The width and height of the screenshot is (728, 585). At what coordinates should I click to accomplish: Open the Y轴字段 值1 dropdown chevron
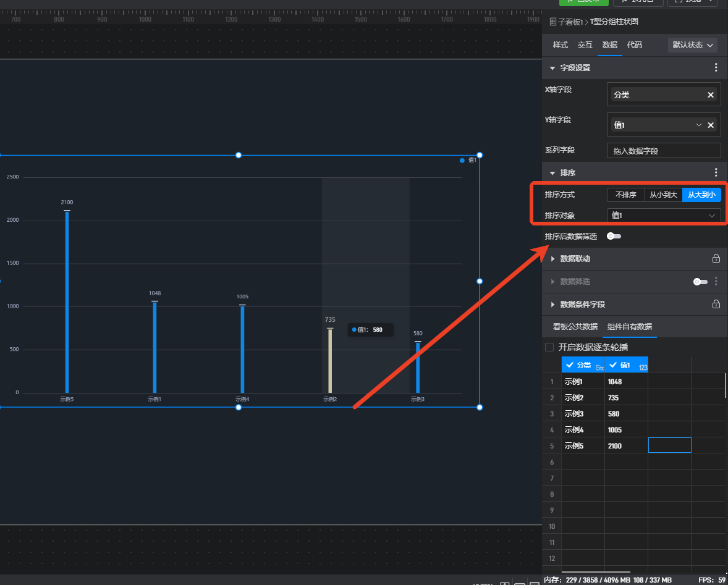tap(699, 125)
